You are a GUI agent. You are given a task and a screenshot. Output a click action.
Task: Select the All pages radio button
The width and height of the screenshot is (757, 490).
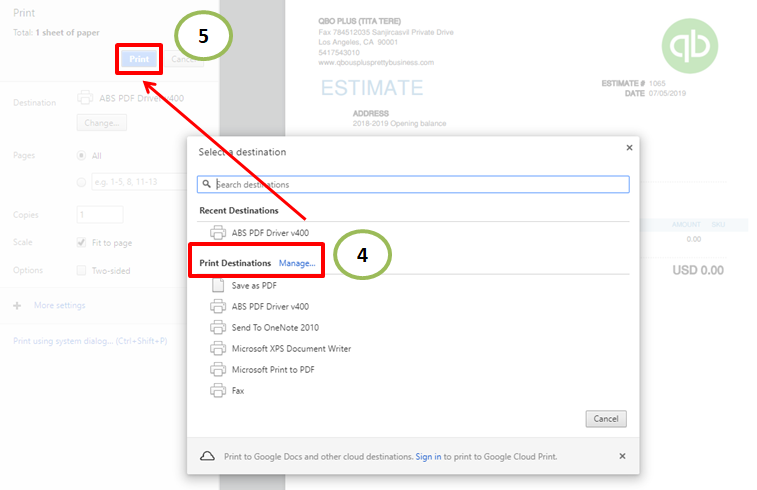pos(81,155)
